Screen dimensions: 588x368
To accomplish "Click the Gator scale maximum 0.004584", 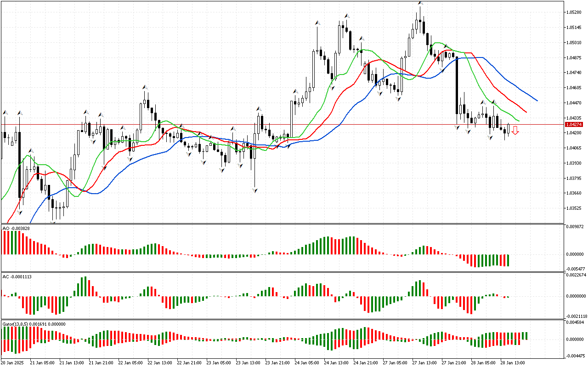I will tap(576, 323).
